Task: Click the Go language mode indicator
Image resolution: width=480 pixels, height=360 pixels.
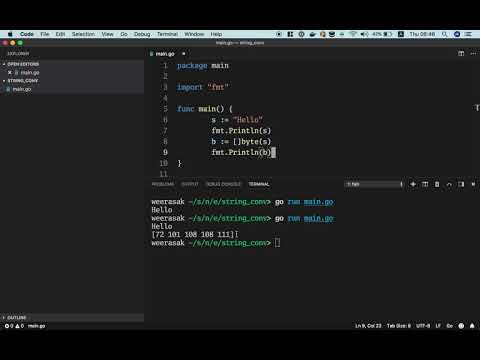Action: pyautogui.click(x=450, y=326)
